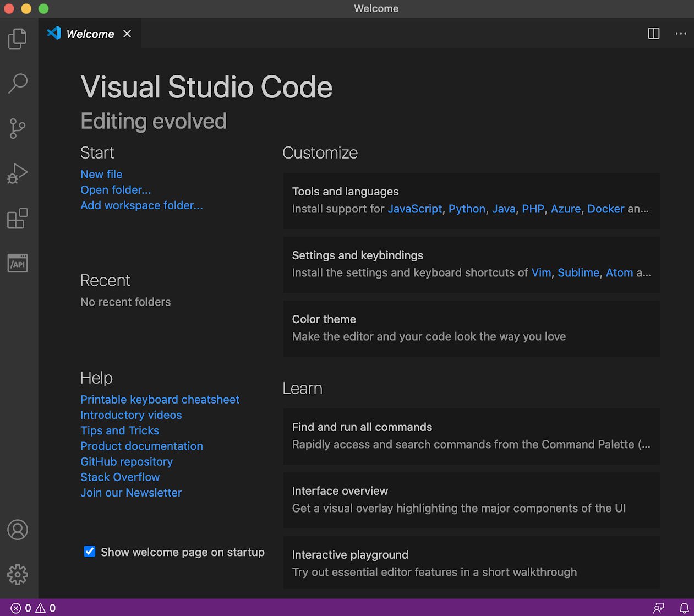Open the Run and Debug view
The height and width of the screenshot is (616, 694).
[18, 173]
